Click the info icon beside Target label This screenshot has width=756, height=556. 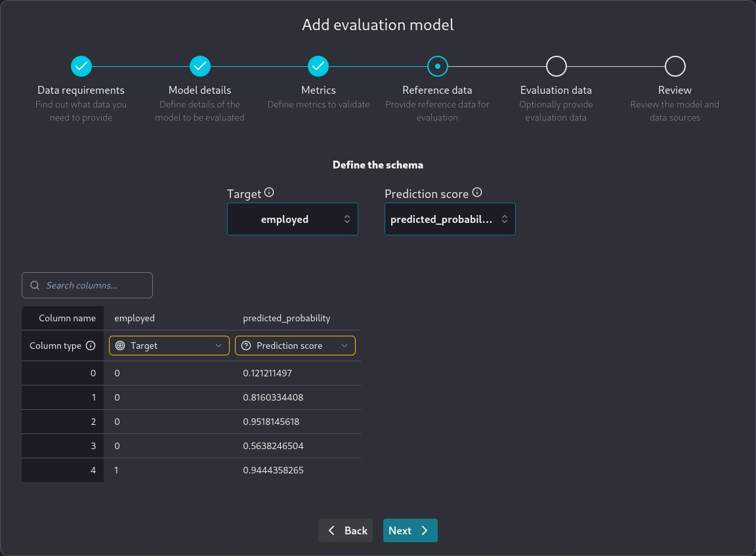[269, 193]
